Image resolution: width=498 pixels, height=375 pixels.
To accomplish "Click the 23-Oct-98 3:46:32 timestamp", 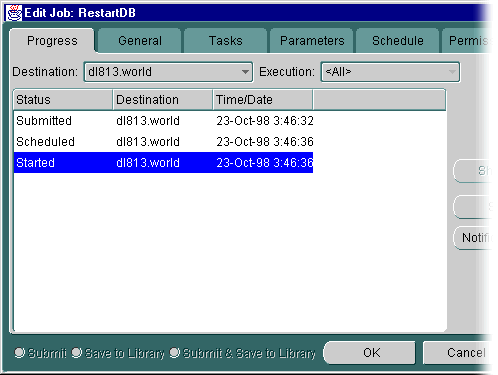I will (x=265, y=121).
